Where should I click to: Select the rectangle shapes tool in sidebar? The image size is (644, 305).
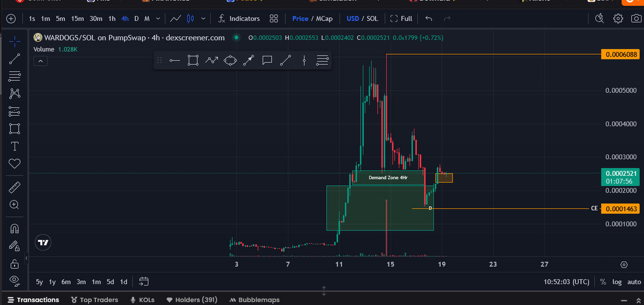(14, 129)
